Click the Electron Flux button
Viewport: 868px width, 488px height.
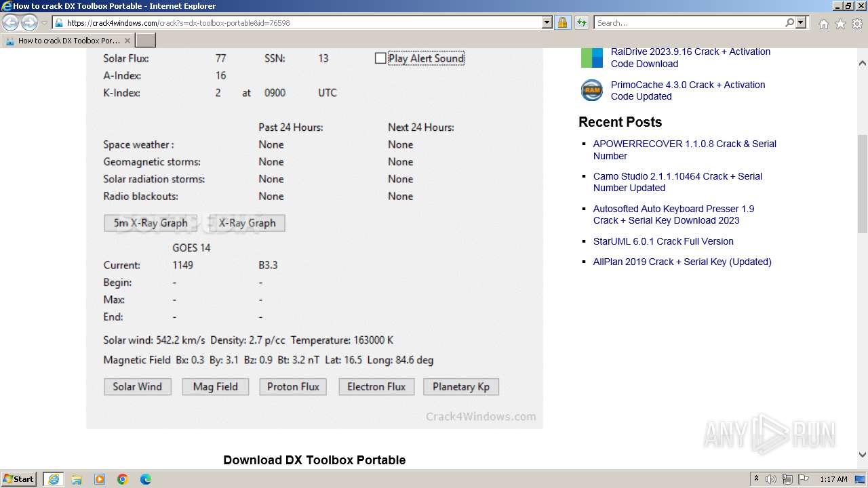pos(376,387)
